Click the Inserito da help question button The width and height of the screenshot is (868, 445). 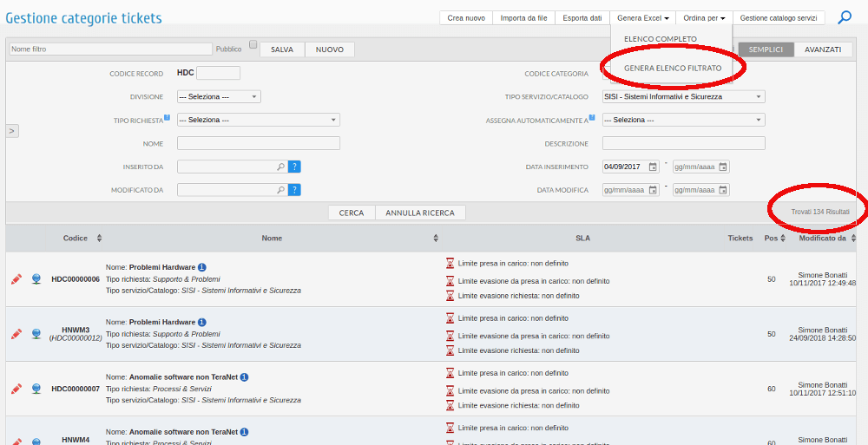tap(294, 167)
